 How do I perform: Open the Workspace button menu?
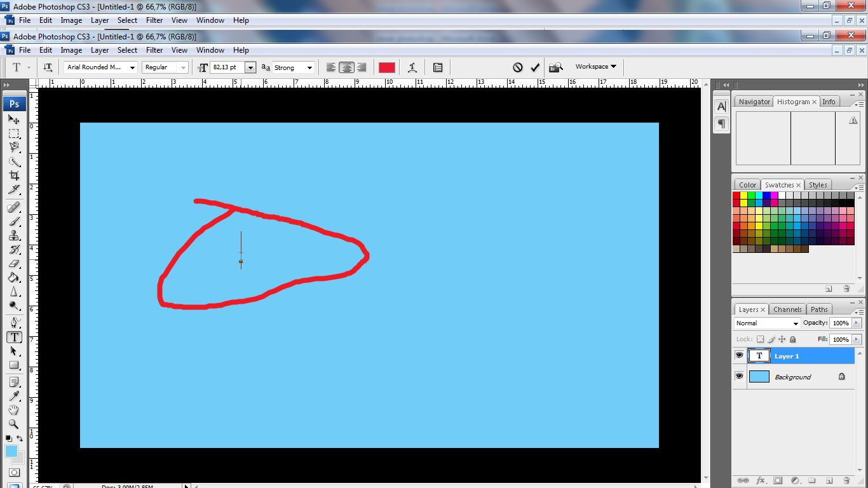(595, 67)
